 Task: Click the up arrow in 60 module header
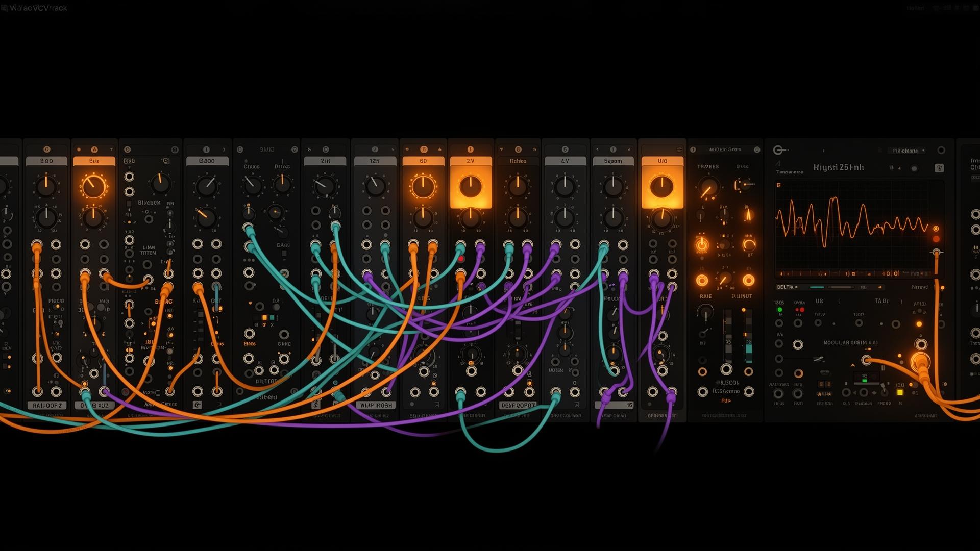439,149
